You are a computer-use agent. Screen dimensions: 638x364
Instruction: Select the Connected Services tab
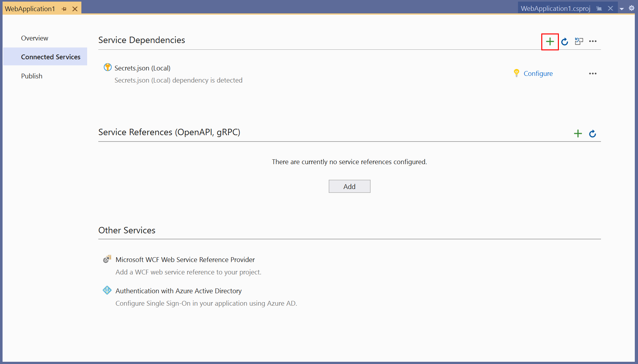click(x=50, y=57)
